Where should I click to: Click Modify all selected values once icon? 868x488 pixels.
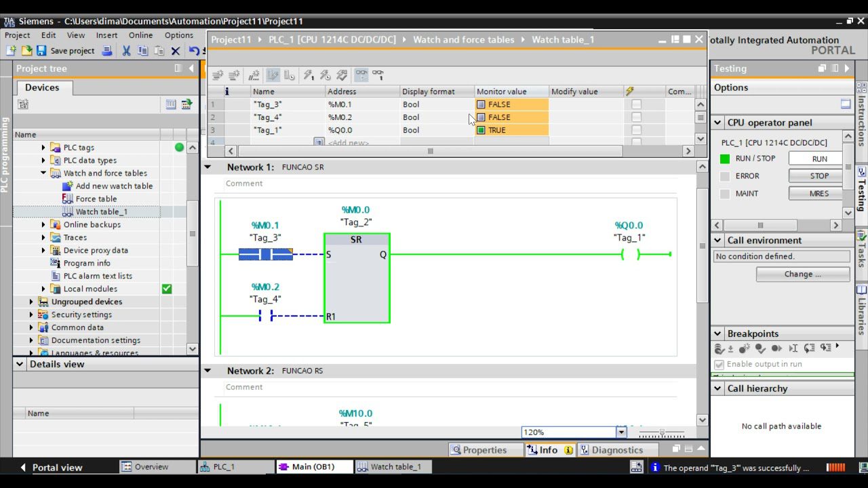(308, 75)
